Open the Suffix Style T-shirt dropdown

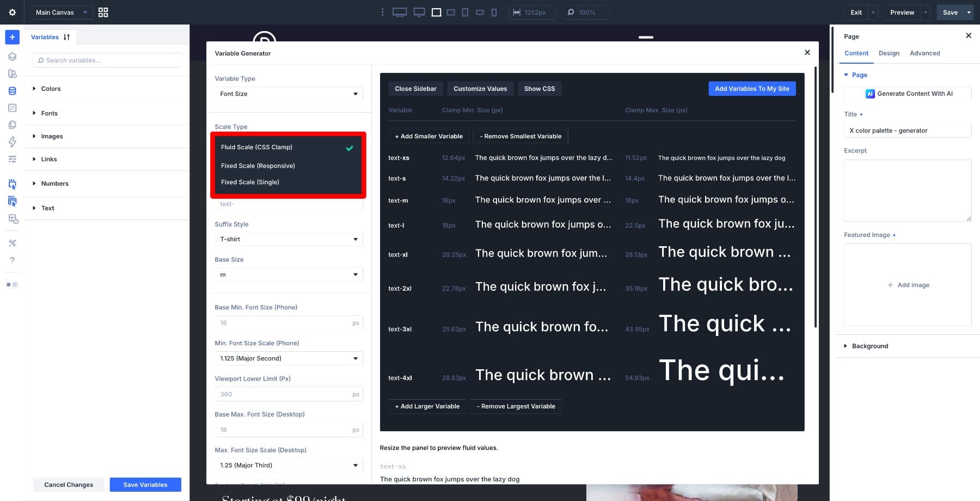[289, 239]
